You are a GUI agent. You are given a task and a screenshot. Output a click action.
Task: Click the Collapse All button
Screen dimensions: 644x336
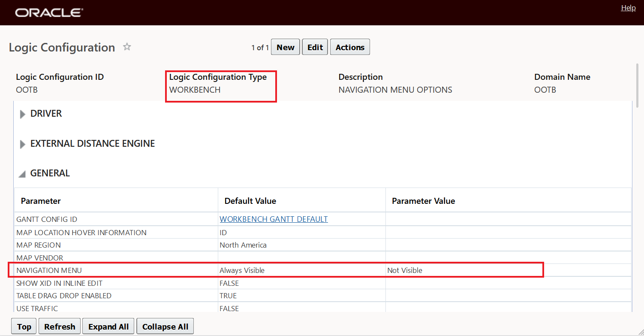165,327
